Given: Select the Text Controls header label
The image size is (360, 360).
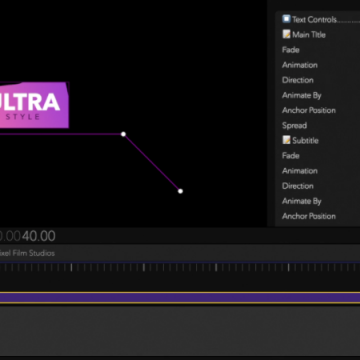Looking at the screenshot, I should [314, 20].
